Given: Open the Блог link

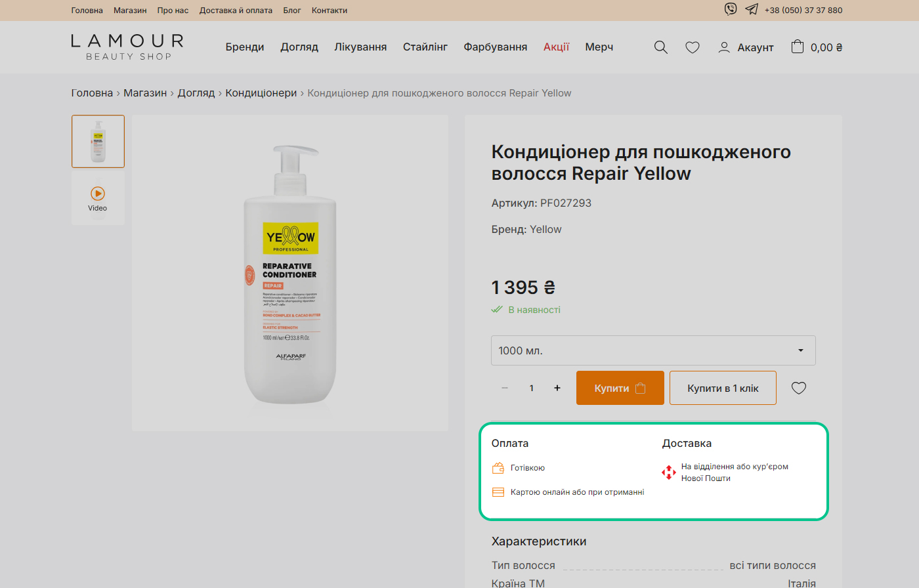Looking at the screenshot, I should (292, 10).
